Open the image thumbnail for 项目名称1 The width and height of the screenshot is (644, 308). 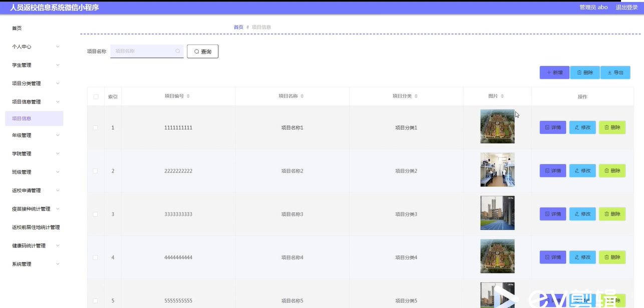497,126
